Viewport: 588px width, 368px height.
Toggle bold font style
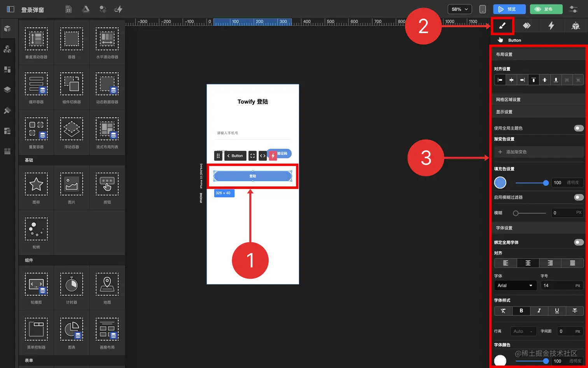pos(521,311)
